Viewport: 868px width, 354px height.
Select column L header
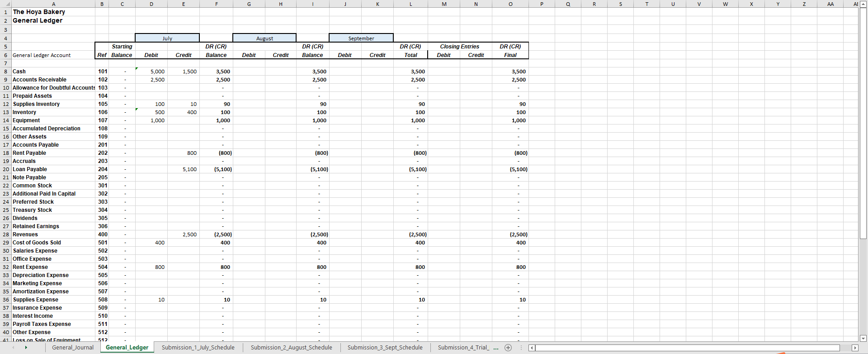(410, 4)
